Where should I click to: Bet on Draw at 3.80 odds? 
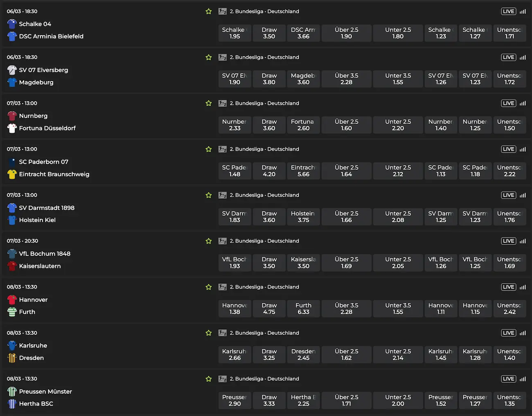pos(269,79)
